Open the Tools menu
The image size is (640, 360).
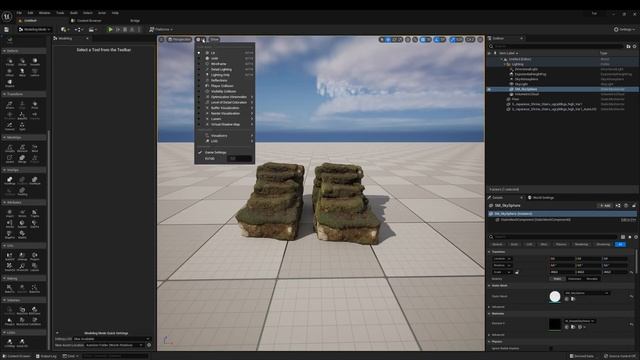click(60, 13)
